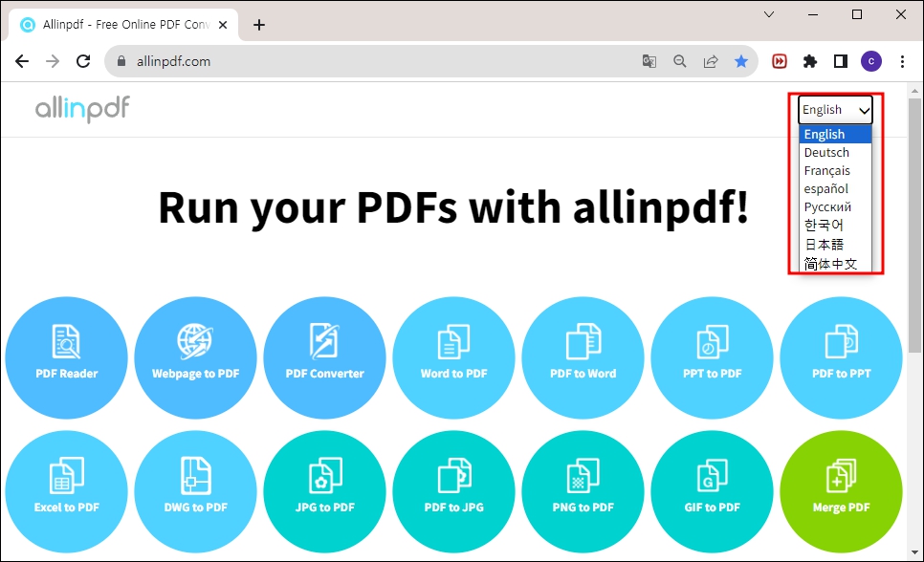Open the tab search chevron

769,14
